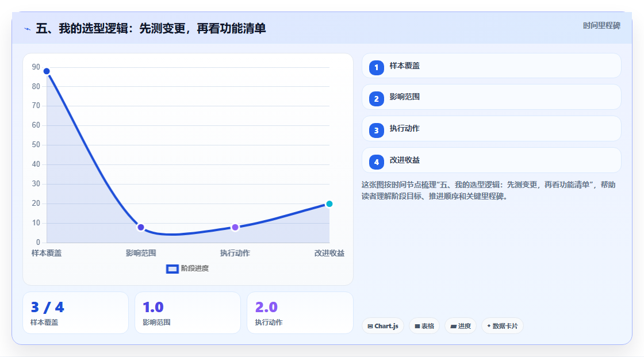The width and height of the screenshot is (644, 357).
Task: Click the 进度 tag chip
Action: (x=461, y=326)
